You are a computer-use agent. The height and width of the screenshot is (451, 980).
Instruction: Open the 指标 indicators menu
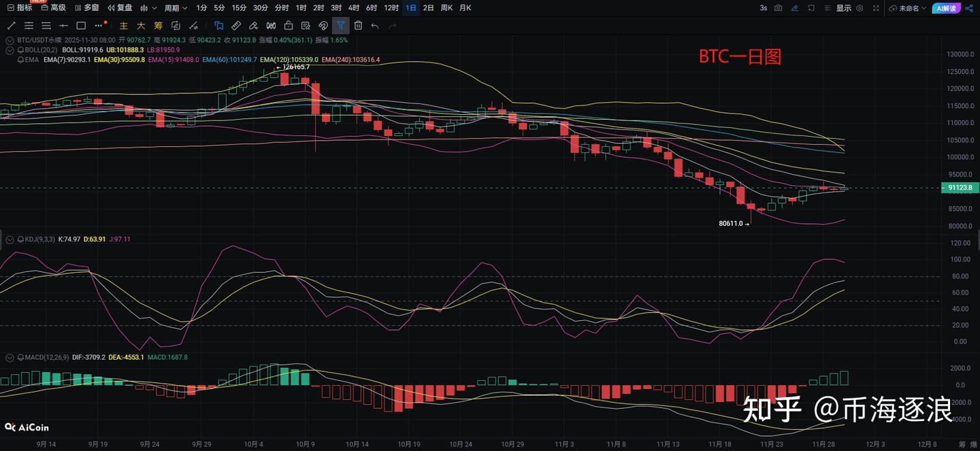22,7
